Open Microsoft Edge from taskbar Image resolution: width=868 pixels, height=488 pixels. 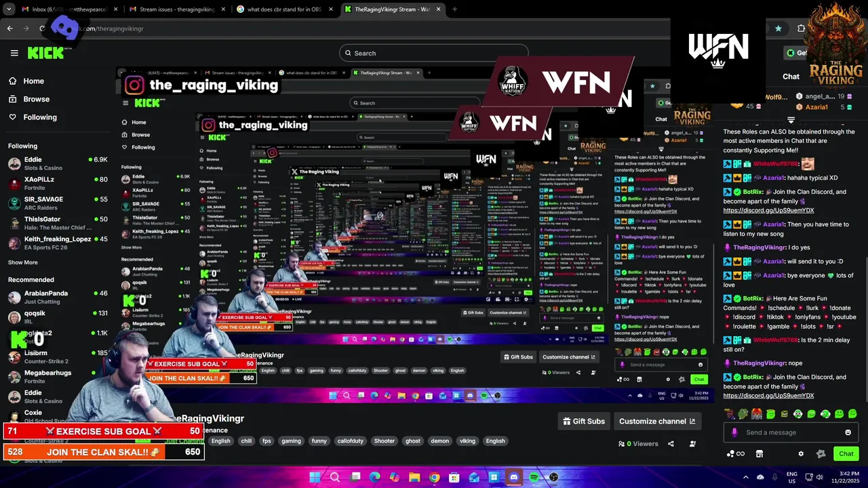374,477
